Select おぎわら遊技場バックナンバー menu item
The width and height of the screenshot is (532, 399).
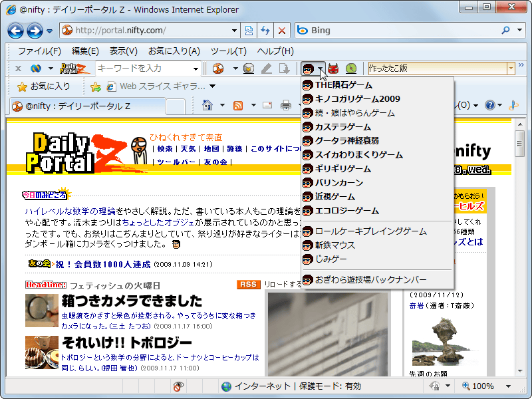coord(377,280)
